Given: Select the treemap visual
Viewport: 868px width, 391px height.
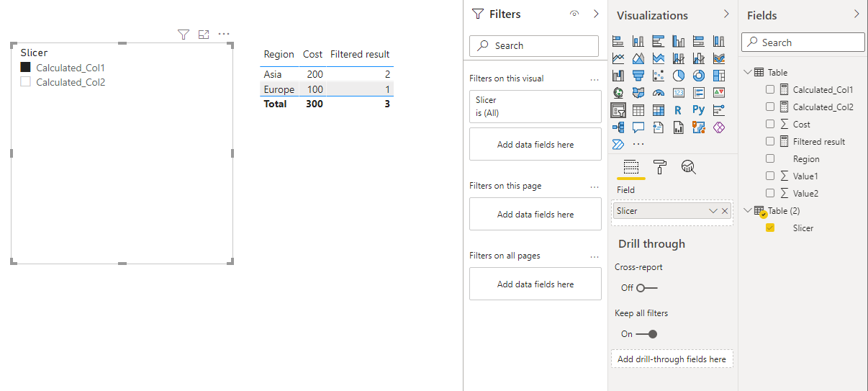Looking at the screenshot, I should [719, 76].
